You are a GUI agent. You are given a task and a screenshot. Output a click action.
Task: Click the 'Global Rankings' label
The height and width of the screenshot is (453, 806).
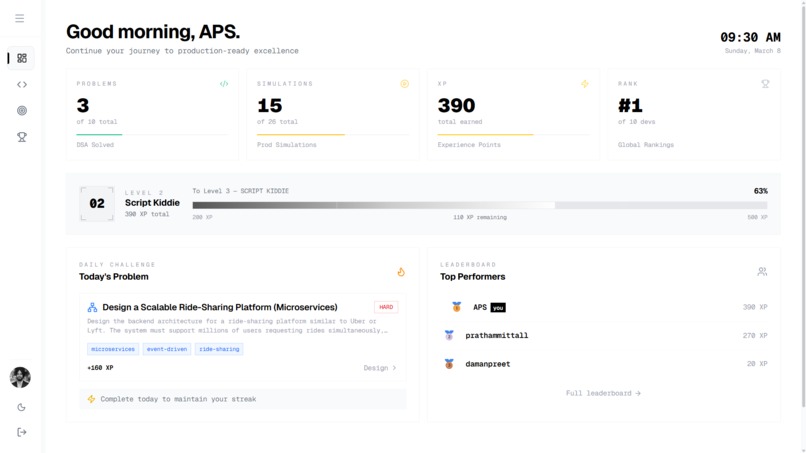click(646, 144)
